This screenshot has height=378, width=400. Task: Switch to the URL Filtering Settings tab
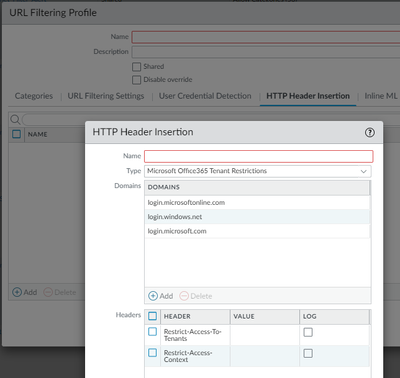coord(106,96)
